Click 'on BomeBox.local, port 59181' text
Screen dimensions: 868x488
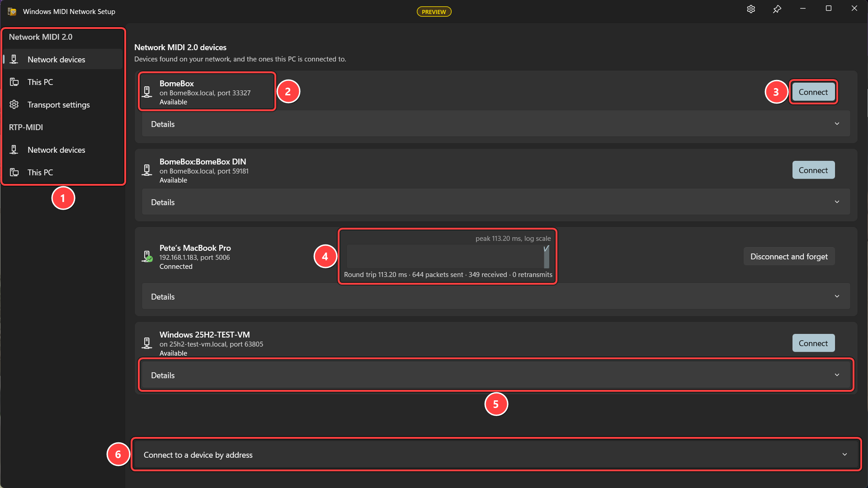click(x=204, y=171)
